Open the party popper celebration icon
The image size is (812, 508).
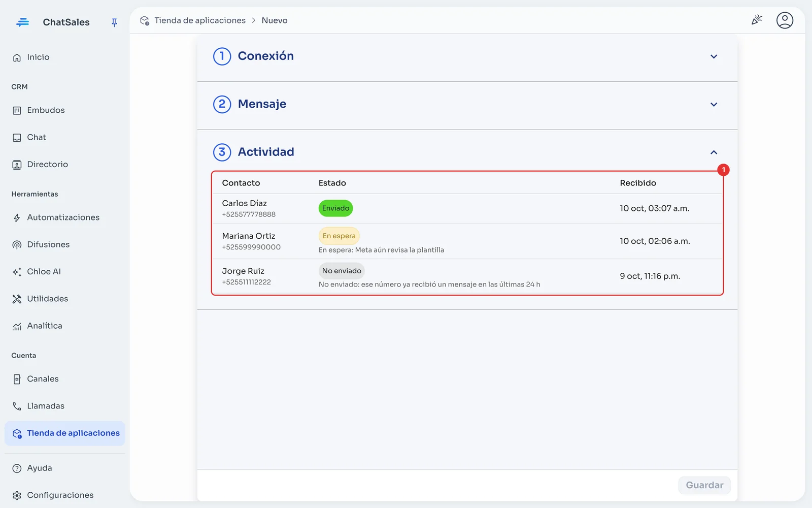click(757, 20)
